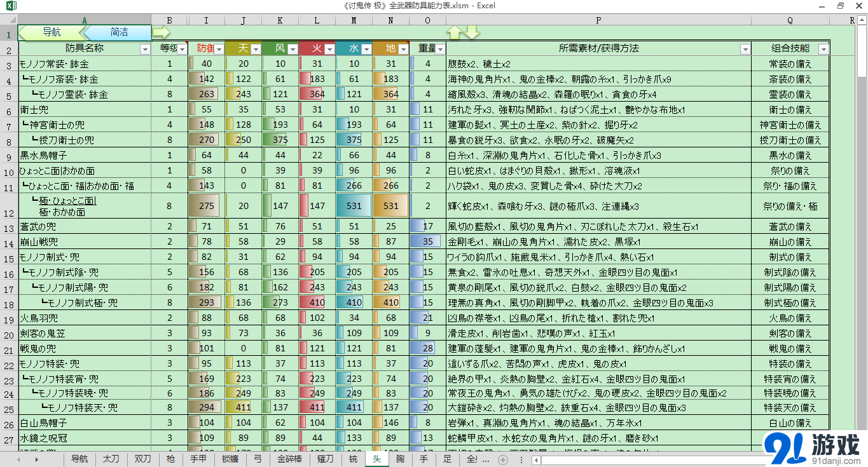868x467 pixels.
Task: Open the 地 column filter dropdown
Action: (x=403, y=49)
